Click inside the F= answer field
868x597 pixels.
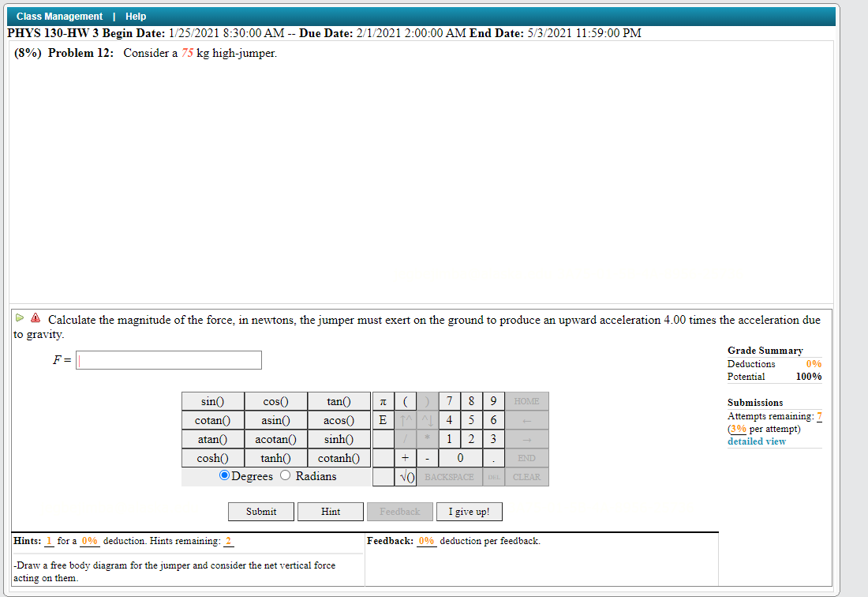pos(168,360)
